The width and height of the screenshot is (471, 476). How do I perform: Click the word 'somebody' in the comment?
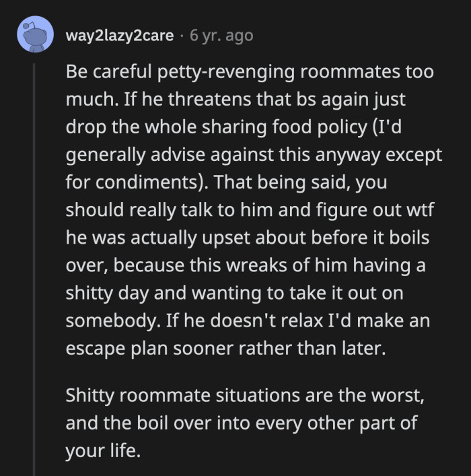click(x=111, y=320)
